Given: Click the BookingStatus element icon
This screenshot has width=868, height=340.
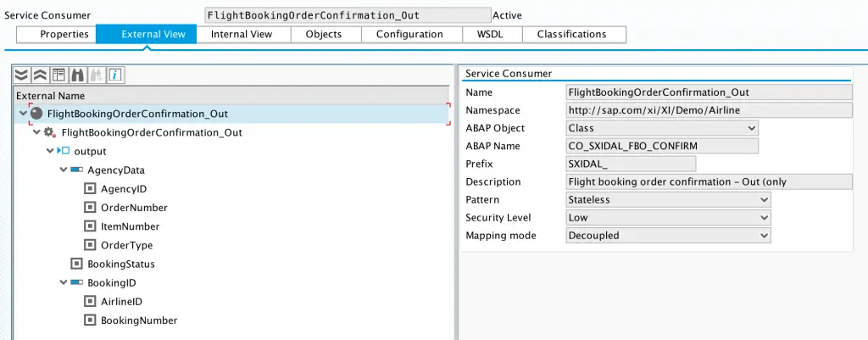Looking at the screenshot, I should 76,265.
